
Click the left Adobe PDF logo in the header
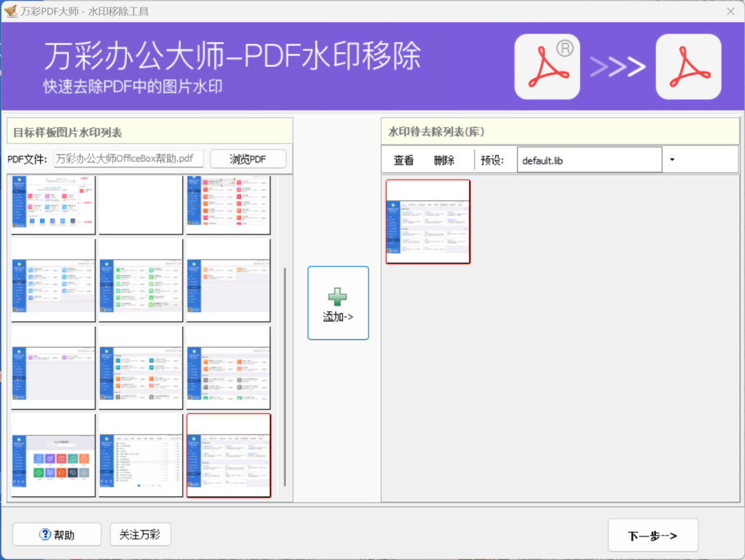coord(546,66)
